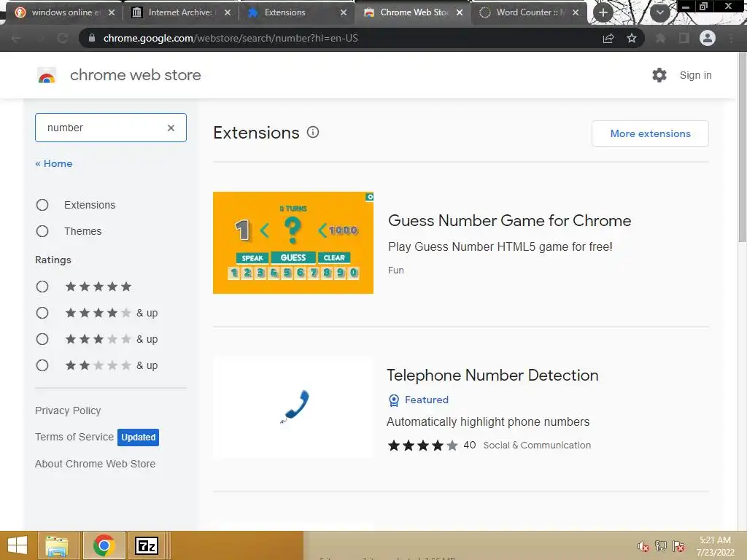Open the Action Center flag icon

pyautogui.click(x=678, y=546)
